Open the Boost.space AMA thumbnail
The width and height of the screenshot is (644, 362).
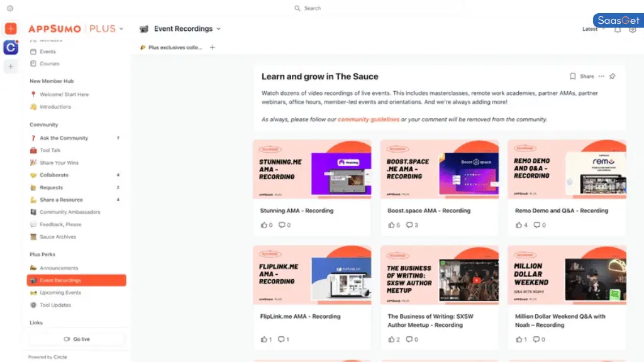(x=440, y=170)
